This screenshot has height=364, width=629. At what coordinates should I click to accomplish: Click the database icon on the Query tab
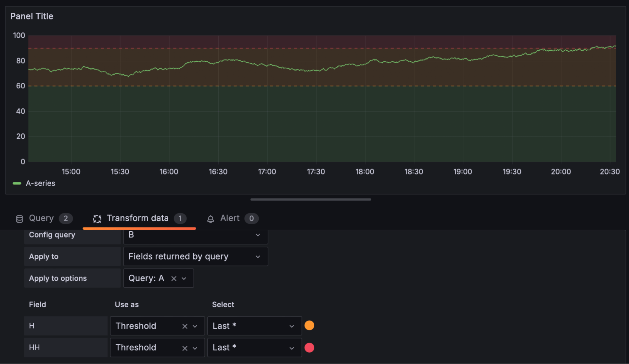tap(19, 218)
